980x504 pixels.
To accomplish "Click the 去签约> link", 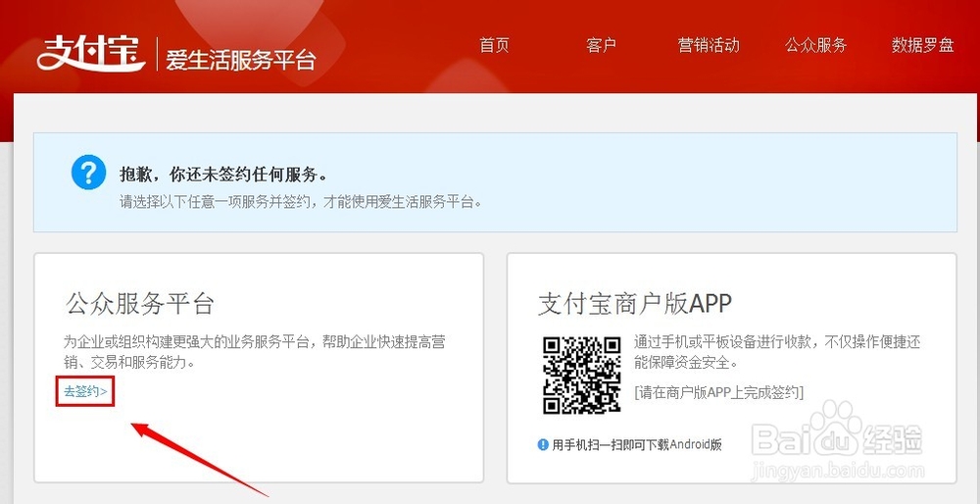I will (x=85, y=391).
